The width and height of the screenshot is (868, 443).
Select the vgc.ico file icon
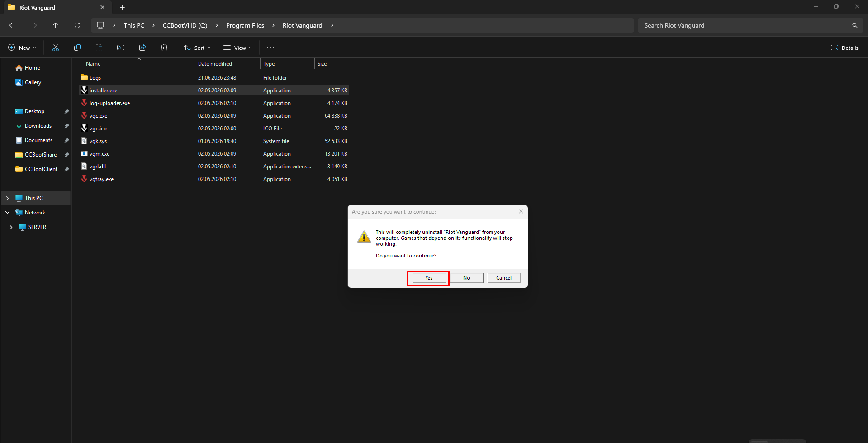[x=84, y=128]
